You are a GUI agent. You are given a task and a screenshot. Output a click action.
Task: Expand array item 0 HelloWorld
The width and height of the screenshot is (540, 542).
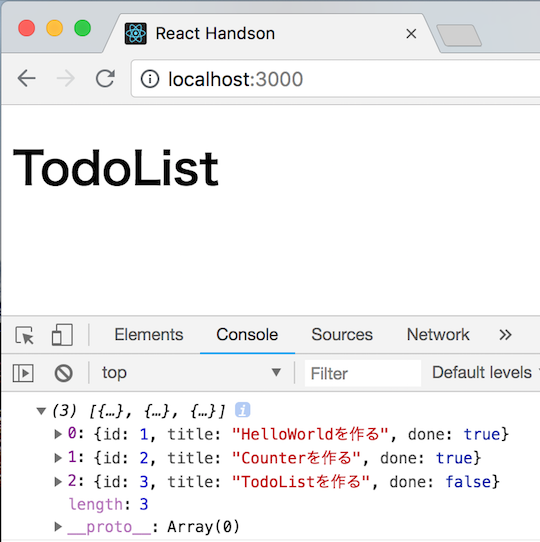[58, 434]
